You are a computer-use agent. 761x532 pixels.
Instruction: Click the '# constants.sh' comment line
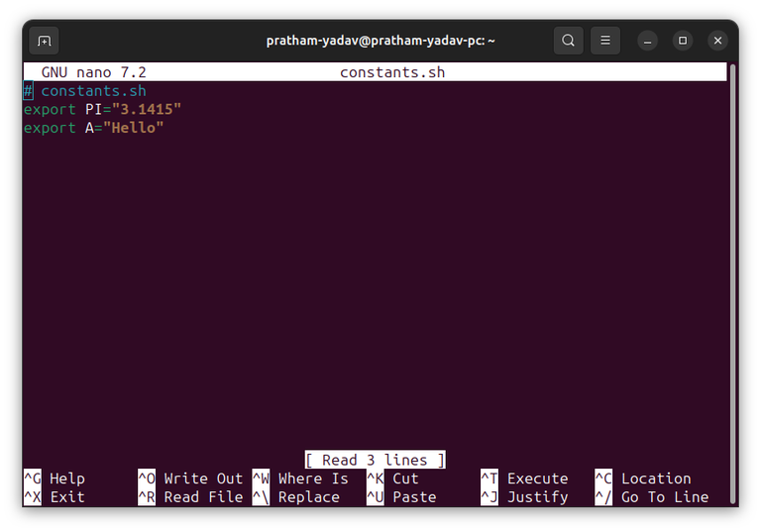[85, 91]
